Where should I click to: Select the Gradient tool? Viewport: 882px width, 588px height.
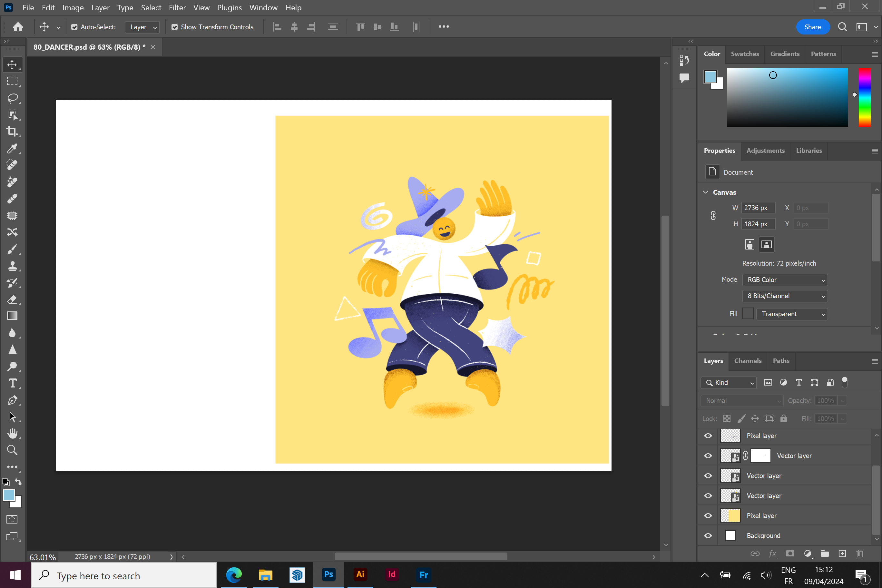point(12,316)
